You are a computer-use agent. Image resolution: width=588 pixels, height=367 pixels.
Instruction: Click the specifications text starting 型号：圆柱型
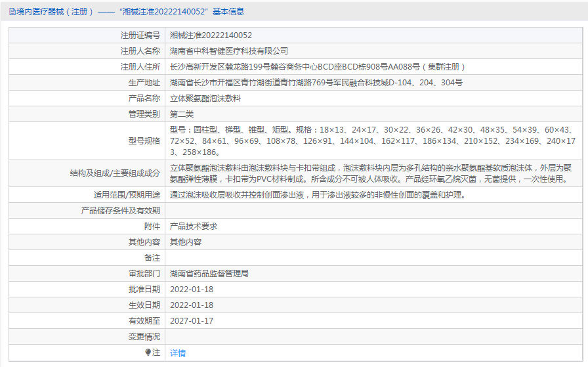tap(372, 140)
